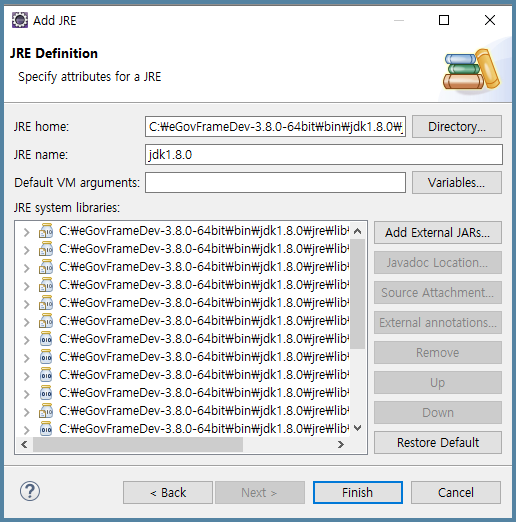This screenshot has width=516, height=522.
Task: Click Finish to add the JRE
Action: point(358,492)
